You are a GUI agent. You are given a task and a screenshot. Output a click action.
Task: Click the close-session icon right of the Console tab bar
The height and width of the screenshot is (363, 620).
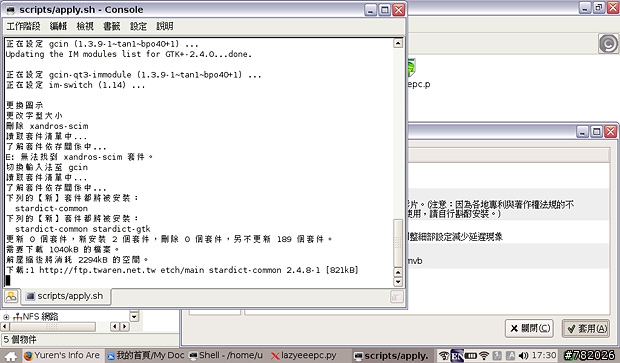[x=397, y=297]
